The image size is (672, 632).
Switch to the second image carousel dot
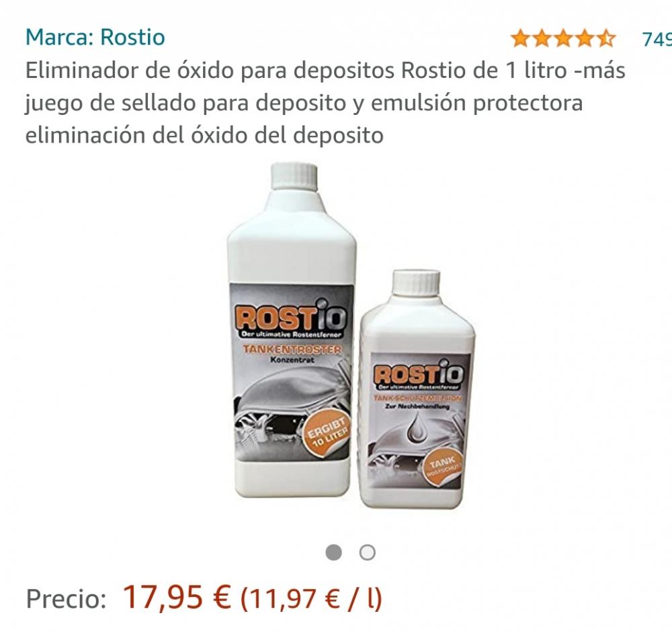[368, 552]
